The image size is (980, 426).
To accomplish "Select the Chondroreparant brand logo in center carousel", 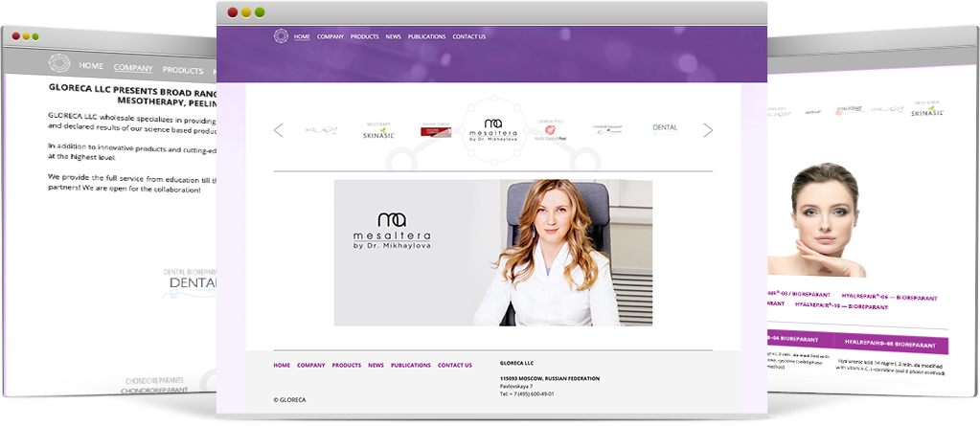I will pos(608,129).
